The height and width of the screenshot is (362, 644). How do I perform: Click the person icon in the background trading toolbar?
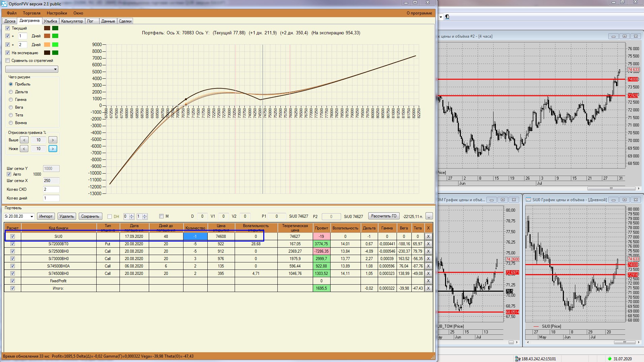[x=447, y=17]
